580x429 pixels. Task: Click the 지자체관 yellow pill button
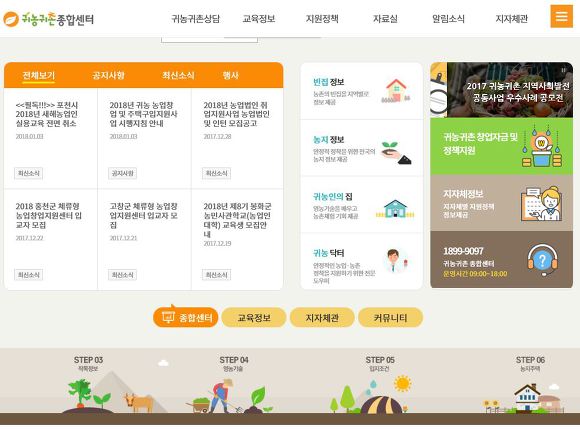click(x=322, y=318)
